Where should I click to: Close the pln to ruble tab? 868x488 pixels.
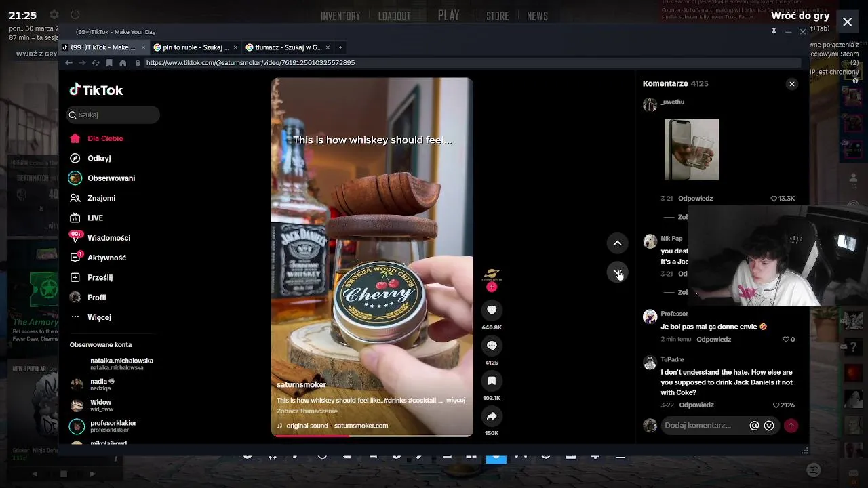[x=236, y=47]
